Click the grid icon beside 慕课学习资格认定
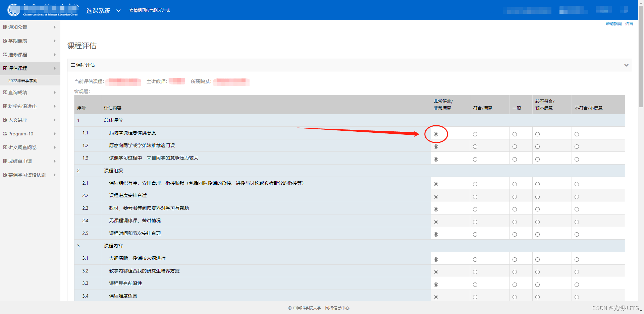 pos(5,175)
